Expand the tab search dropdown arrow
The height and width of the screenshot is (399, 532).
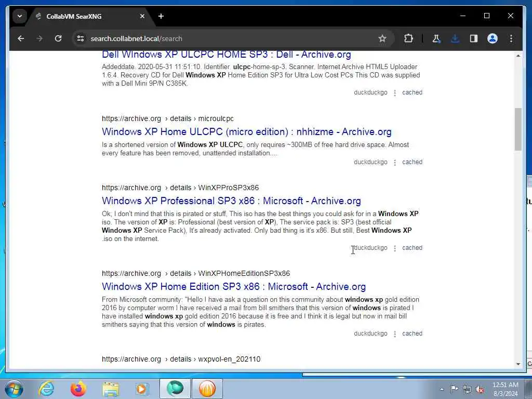point(20,16)
